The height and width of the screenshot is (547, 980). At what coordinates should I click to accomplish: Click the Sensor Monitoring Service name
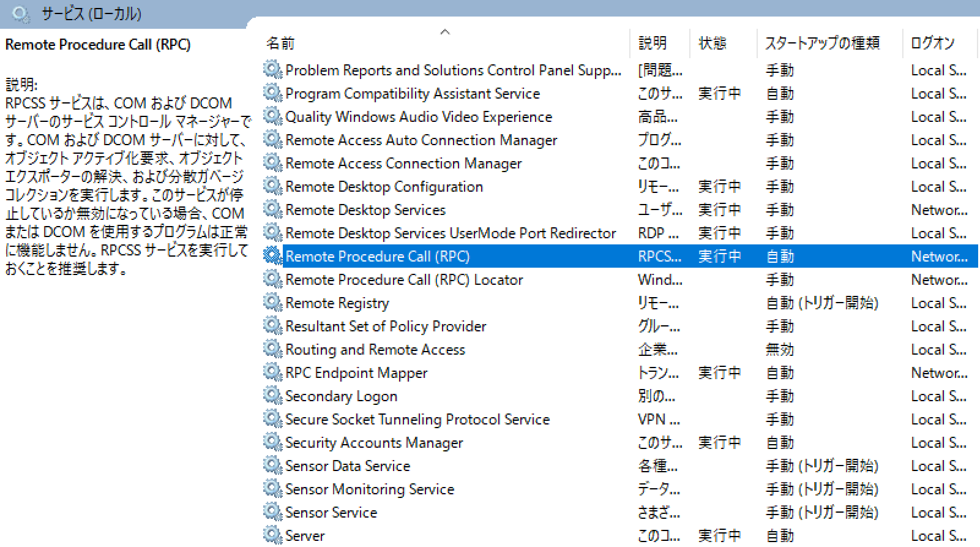click(370, 489)
